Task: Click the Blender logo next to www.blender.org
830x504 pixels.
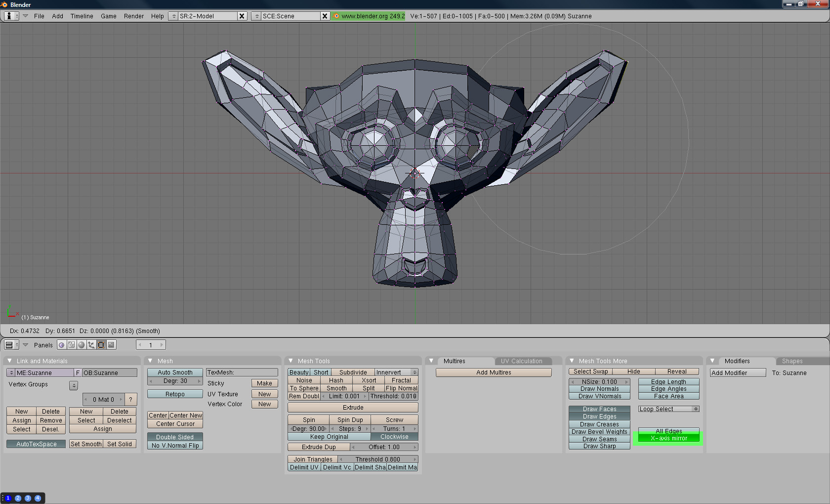Action: click(x=336, y=16)
